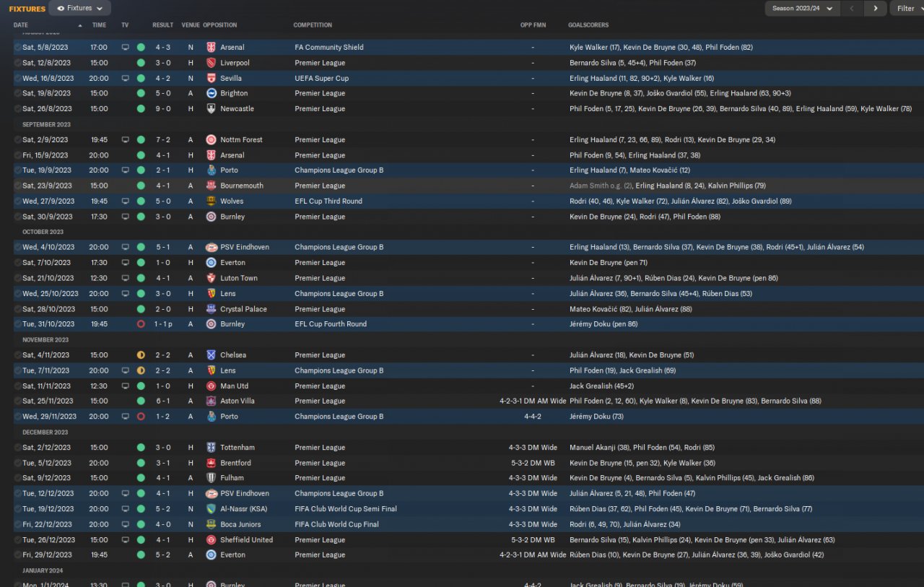Sort by the Competition column header
This screenshot has height=587, width=924.
[x=313, y=25]
